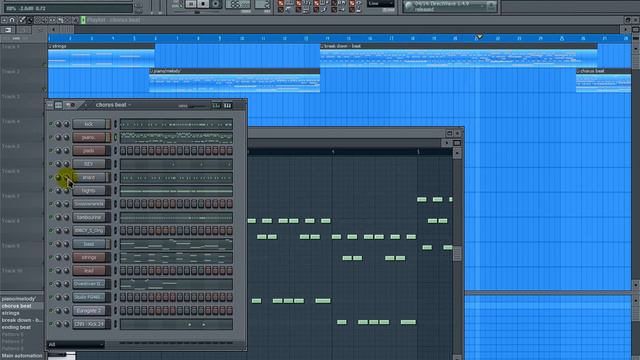Click the volume knob of bass channel
Screen dimensions: 640x360
(x=66, y=244)
